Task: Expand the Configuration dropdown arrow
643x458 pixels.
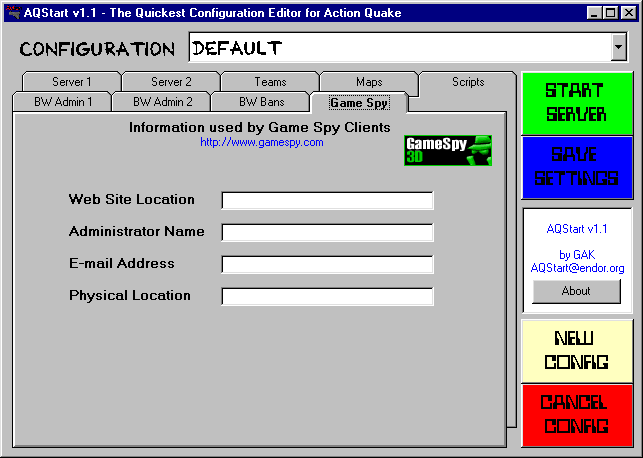Action: [x=618, y=47]
